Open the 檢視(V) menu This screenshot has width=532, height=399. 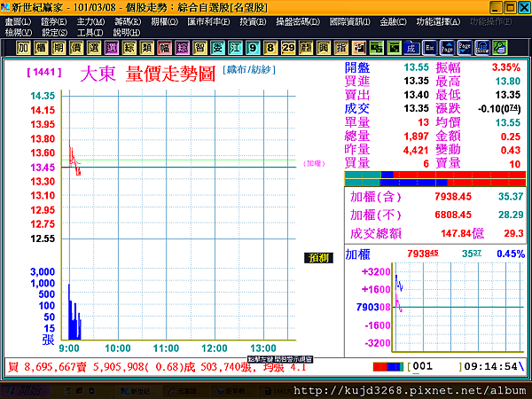click(x=19, y=33)
